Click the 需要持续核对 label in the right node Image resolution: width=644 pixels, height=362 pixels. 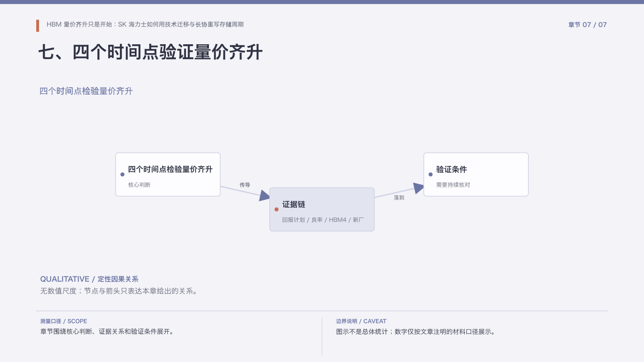pos(453,185)
